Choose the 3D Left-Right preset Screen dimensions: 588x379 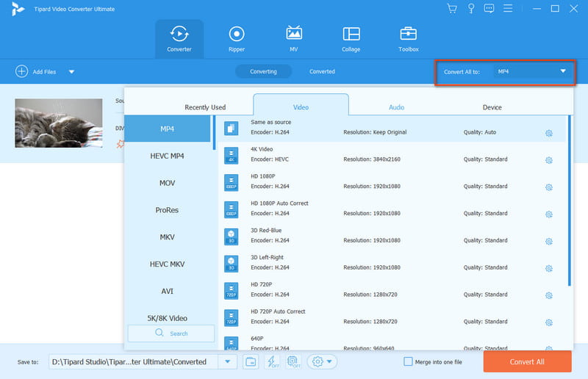coord(392,264)
